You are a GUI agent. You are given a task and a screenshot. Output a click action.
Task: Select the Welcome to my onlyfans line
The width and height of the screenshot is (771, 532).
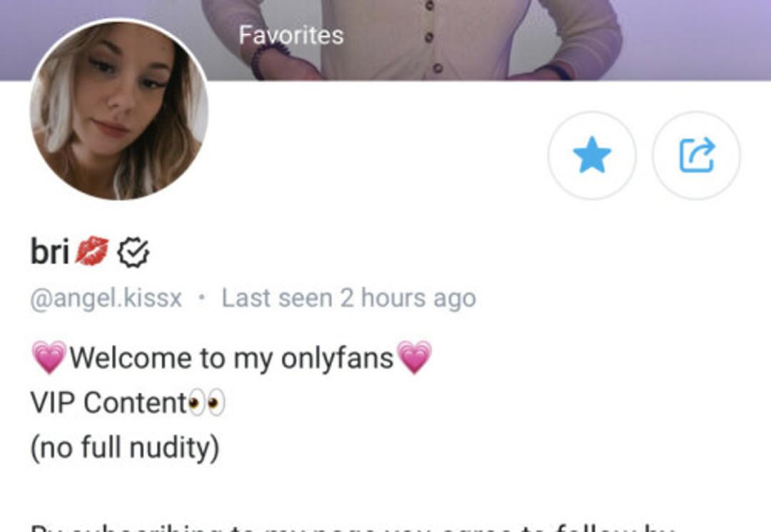[231, 358]
